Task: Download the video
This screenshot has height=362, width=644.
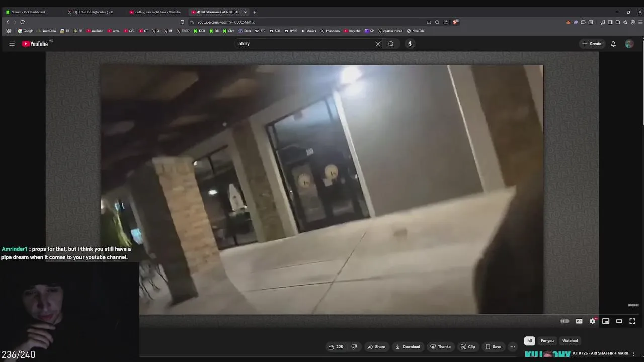Action: [408, 347]
